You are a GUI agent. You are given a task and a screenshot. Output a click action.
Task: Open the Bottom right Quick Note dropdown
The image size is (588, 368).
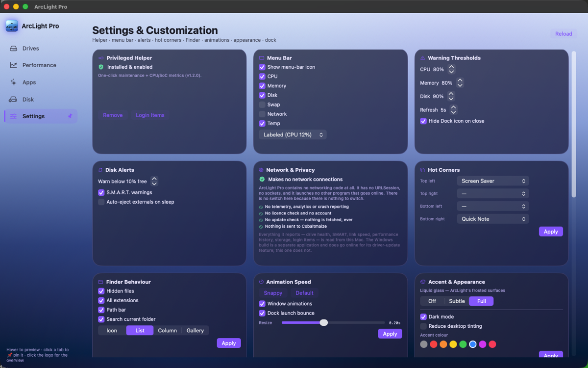pos(493,219)
